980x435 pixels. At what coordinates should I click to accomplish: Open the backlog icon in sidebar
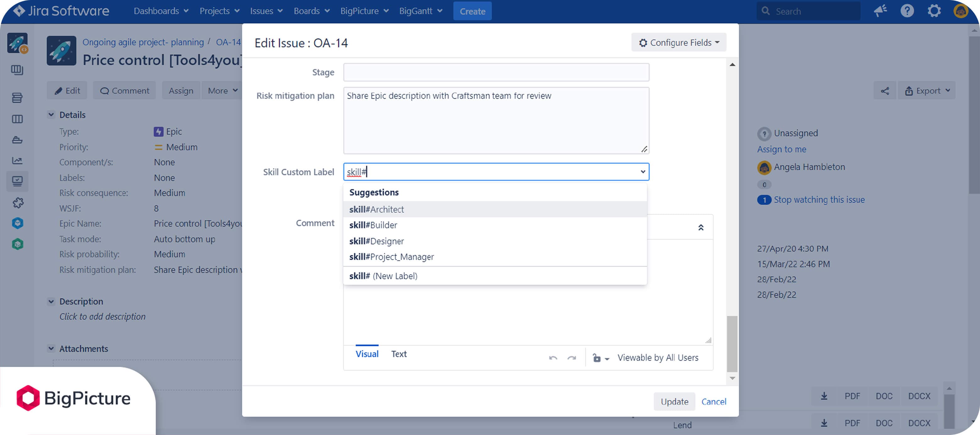17,98
